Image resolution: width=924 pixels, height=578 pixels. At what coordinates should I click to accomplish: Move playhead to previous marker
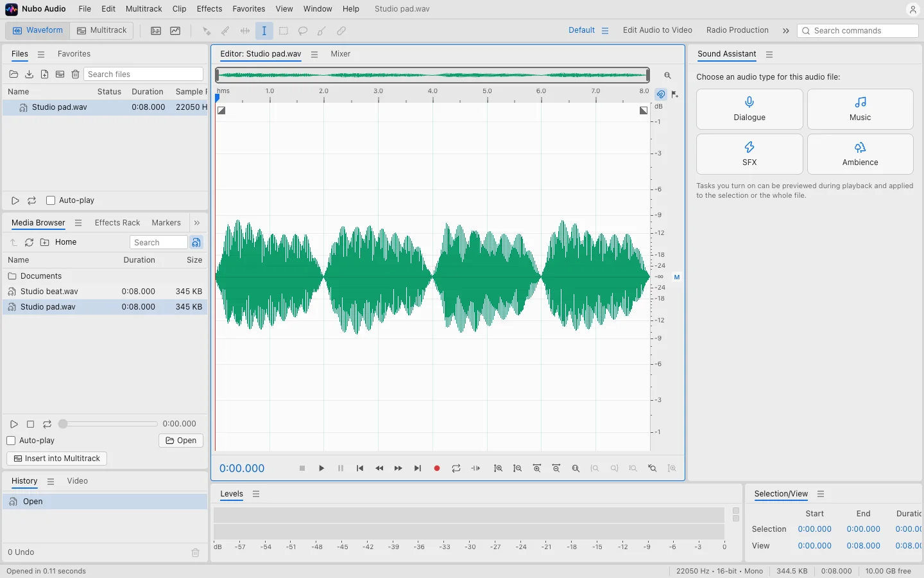(x=360, y=468)
